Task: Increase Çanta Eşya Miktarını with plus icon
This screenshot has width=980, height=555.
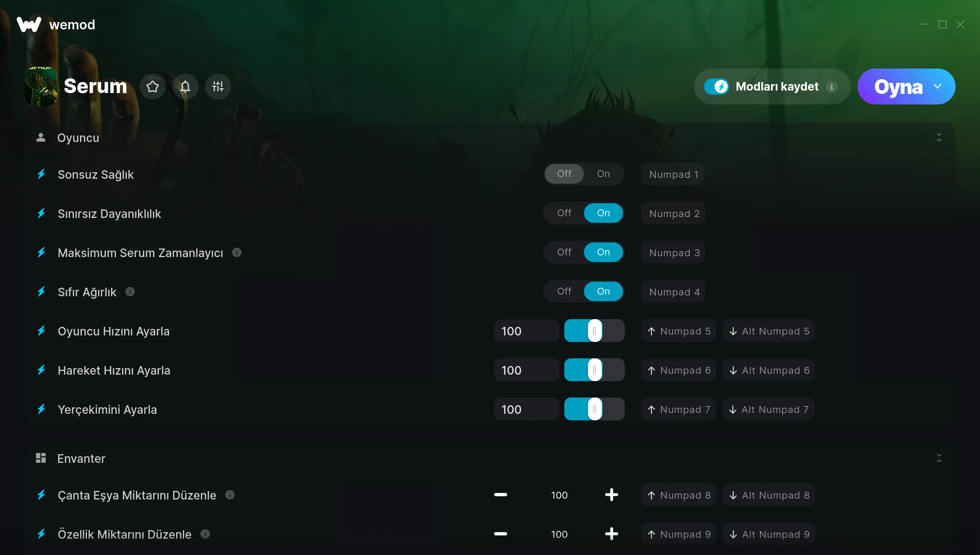Action: pos(612,495)
